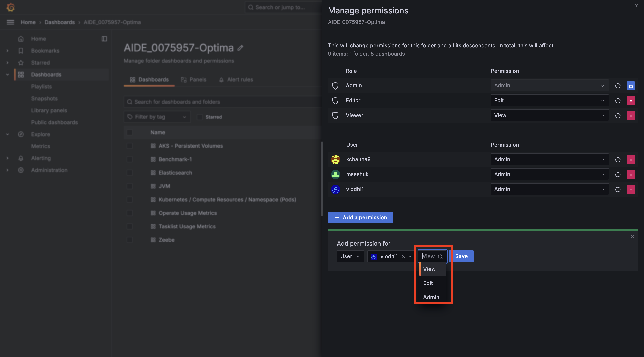The width and height of the screenshot is (644, 357).
Task: Remove the Editor role permission
Action: point(631,101)
